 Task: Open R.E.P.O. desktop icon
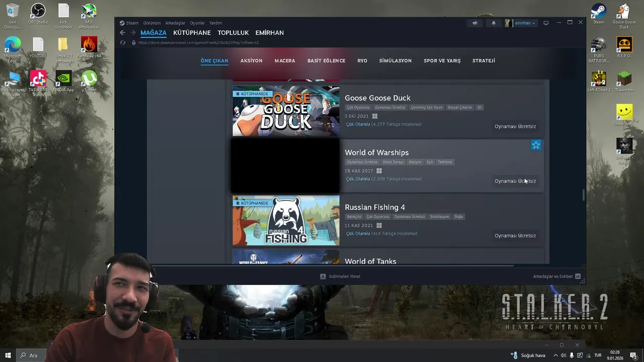624,48
